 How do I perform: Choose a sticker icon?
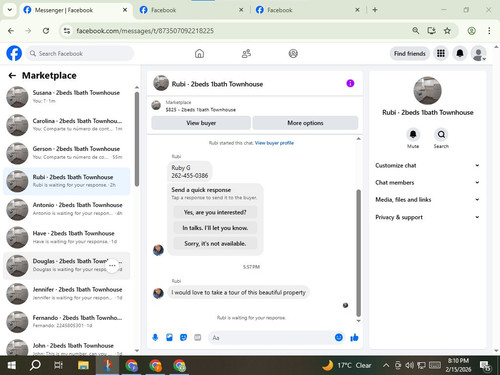[x=183, y=338]
